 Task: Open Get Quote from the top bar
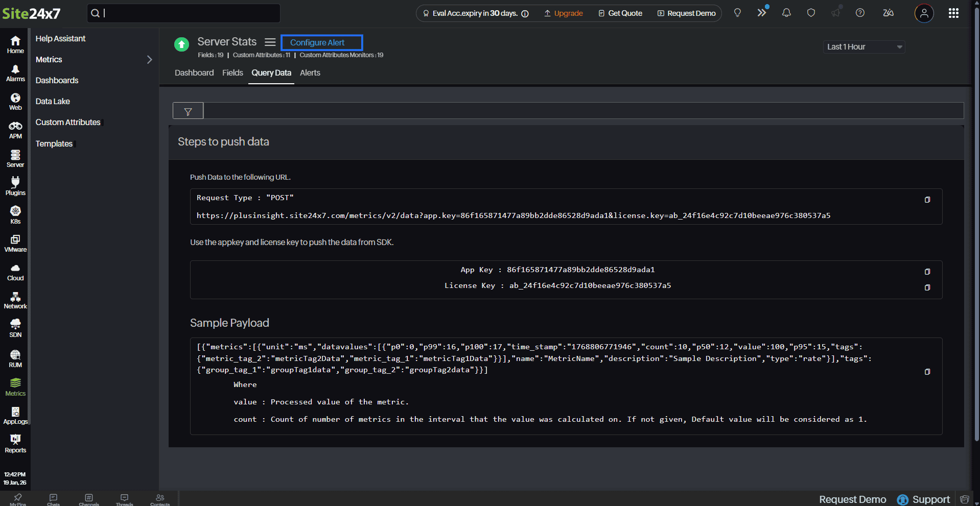point(620,13)
